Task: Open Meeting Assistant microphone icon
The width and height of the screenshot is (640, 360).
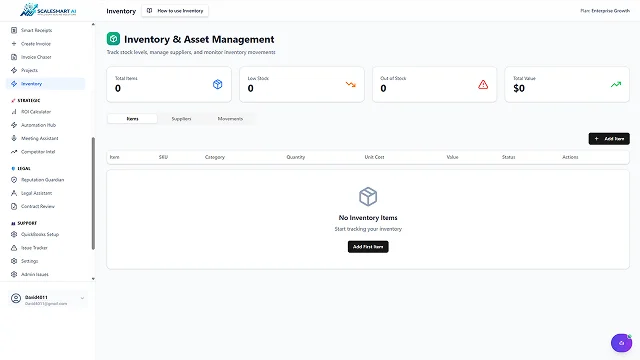Action: 14,138
